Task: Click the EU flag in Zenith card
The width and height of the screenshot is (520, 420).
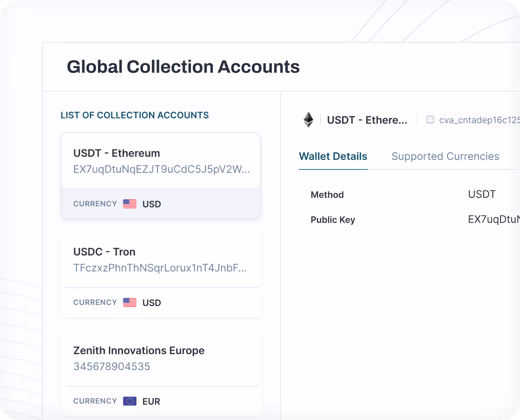Action: pyautogui.click(x=129, y=401)
